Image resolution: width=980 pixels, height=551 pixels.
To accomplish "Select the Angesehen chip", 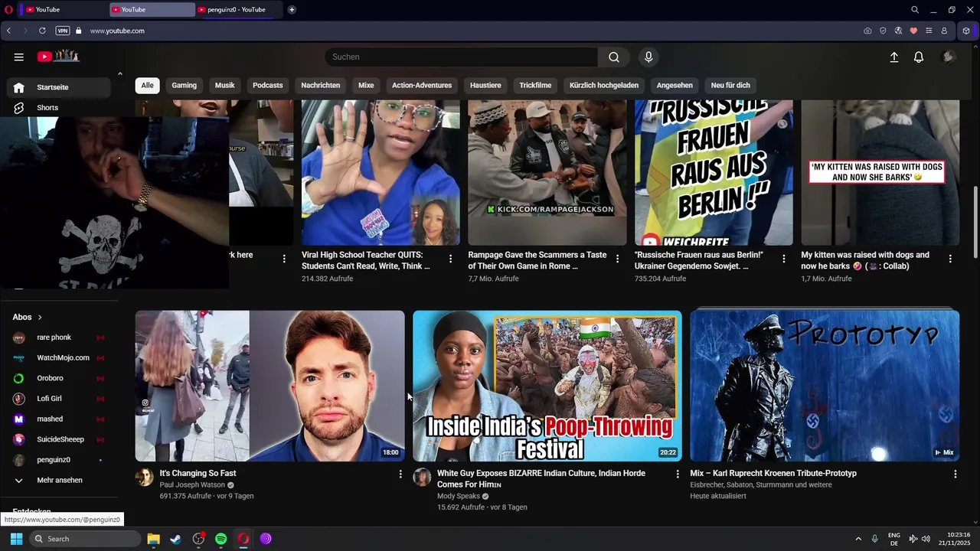I will (675, 85).
